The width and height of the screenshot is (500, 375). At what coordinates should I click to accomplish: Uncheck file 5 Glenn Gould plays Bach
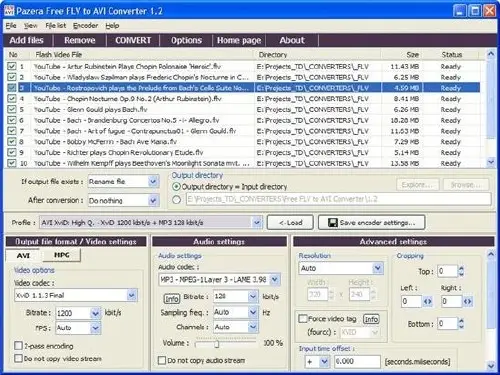(12, 109)
